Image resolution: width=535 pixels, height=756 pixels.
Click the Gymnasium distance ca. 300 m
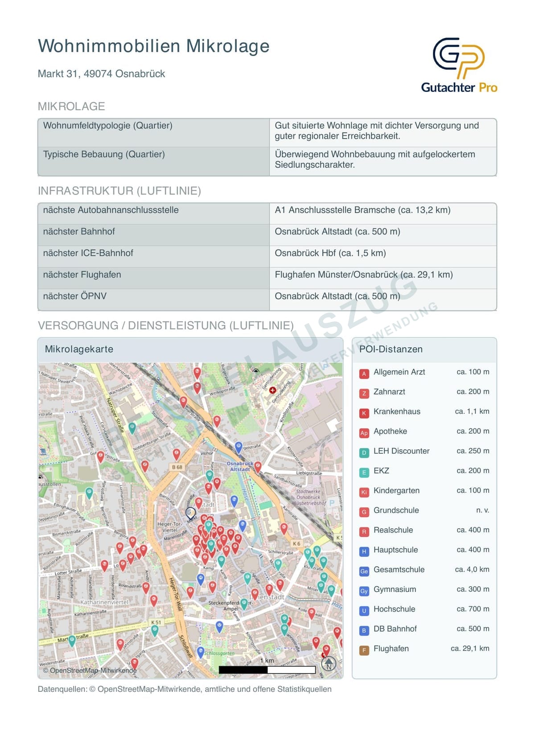[x=473, y=589]
